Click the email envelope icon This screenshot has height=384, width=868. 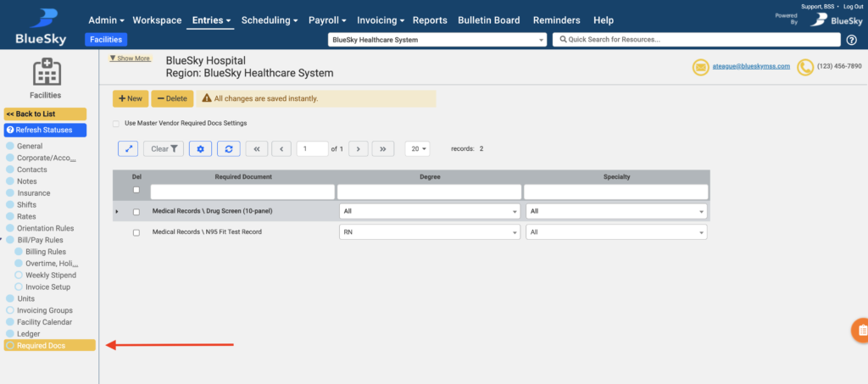pos(700,67)
